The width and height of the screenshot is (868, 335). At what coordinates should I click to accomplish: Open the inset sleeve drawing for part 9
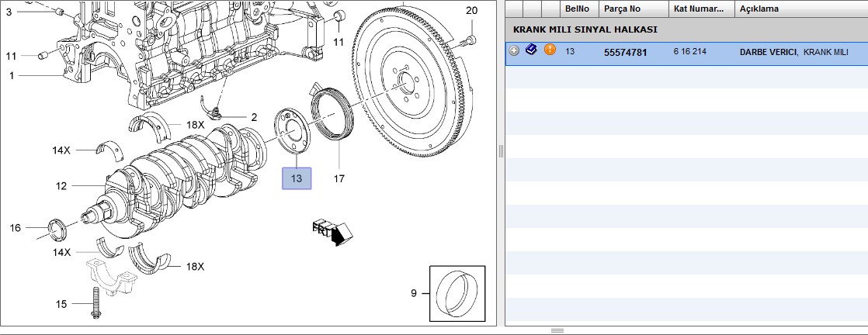[x=457, y=294]
